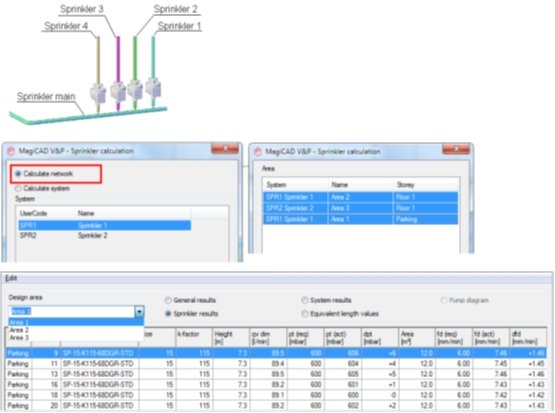
Task: Select the Area 2 row in Area list
Action: point(360,197)
